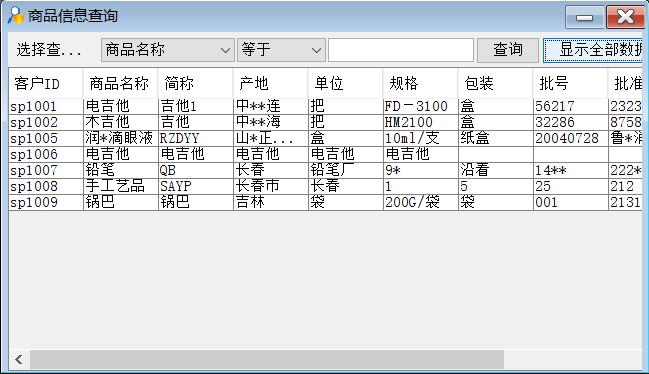Image resolution: width=649 pixels, height=374 pixels.
Task: Click the 批号 column header
Action: (x=571, y=84)
